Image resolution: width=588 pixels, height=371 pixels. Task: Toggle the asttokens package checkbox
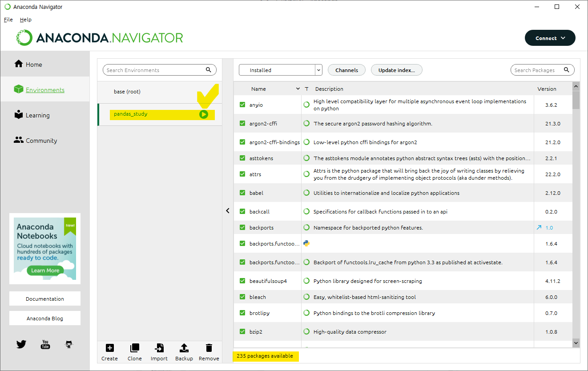[242, 158]
